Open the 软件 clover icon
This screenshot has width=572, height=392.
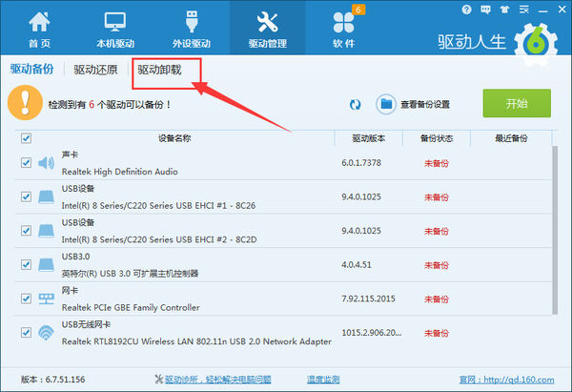point(343,23)
